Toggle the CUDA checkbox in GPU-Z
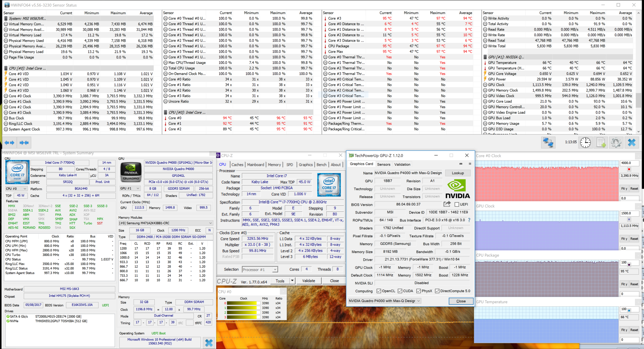Viewport: 644px width, 349px height. (400, 291)
